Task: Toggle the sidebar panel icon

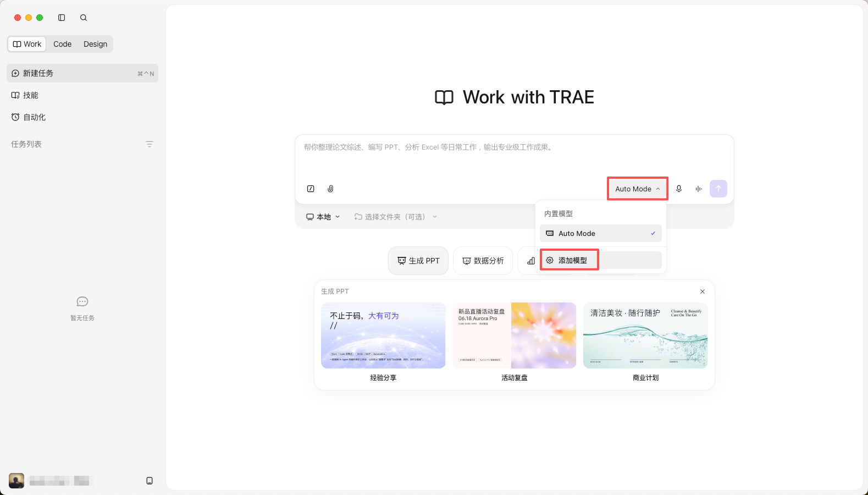Action: (62, 18)
